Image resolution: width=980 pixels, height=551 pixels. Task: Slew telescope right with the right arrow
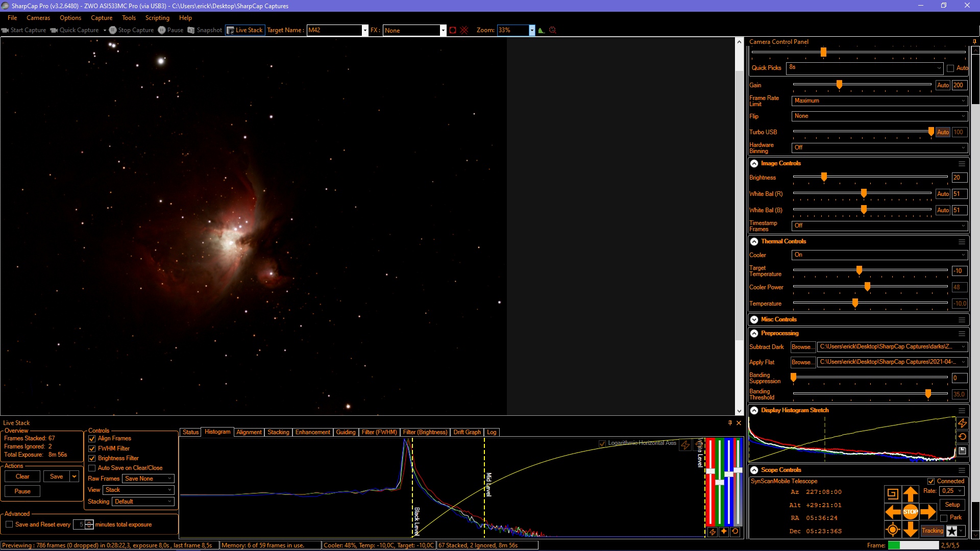click(x=928, y=512)
